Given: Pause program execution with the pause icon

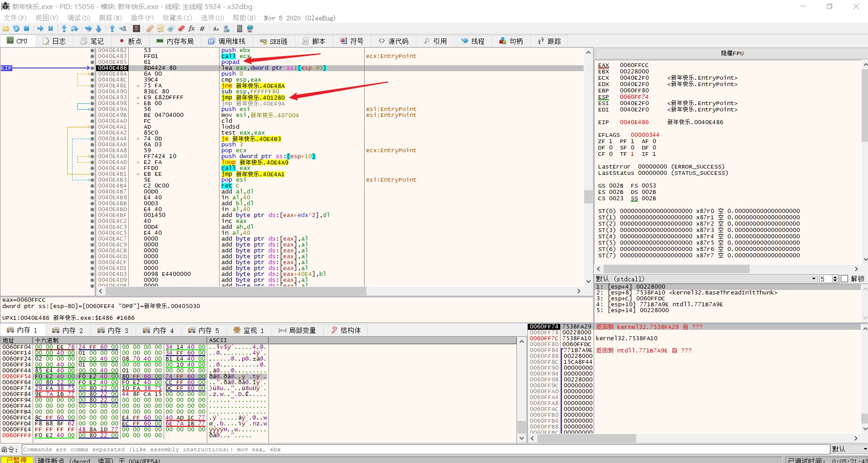Looking at the screenshot, I should pos(50,28).
